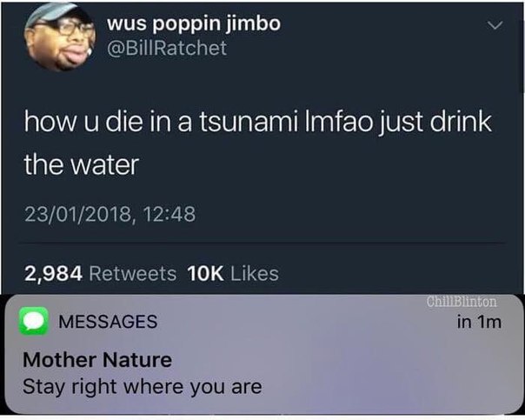Expand the tweet options chevron arrow
The width and height of the screenshot is (525, 420).
[x=495, y=25]
